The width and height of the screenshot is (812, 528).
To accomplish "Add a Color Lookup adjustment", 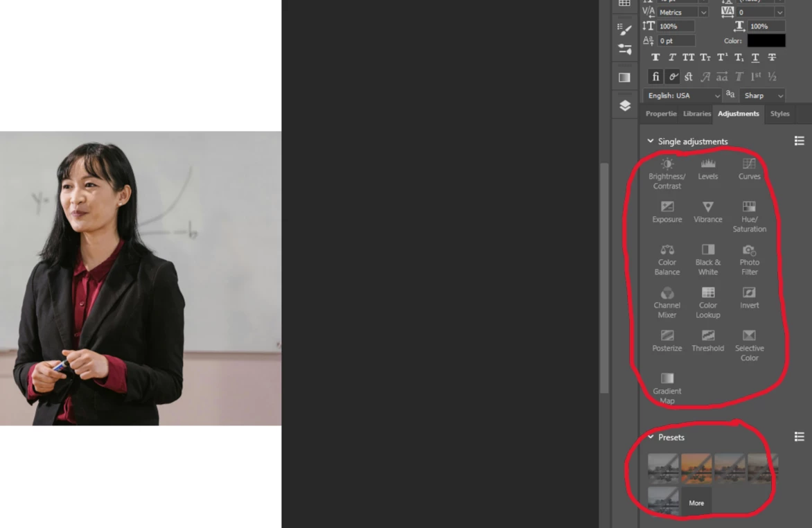I will (x=708, y=303).
